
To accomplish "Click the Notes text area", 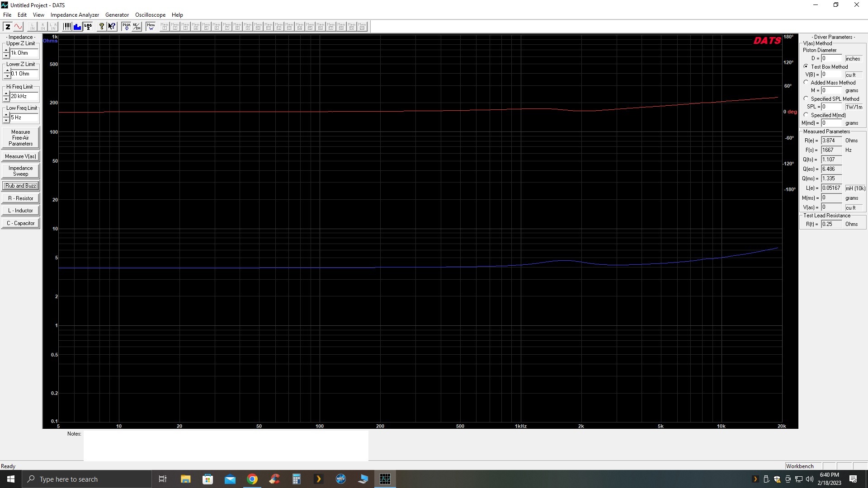I will (x=226, y=446).
